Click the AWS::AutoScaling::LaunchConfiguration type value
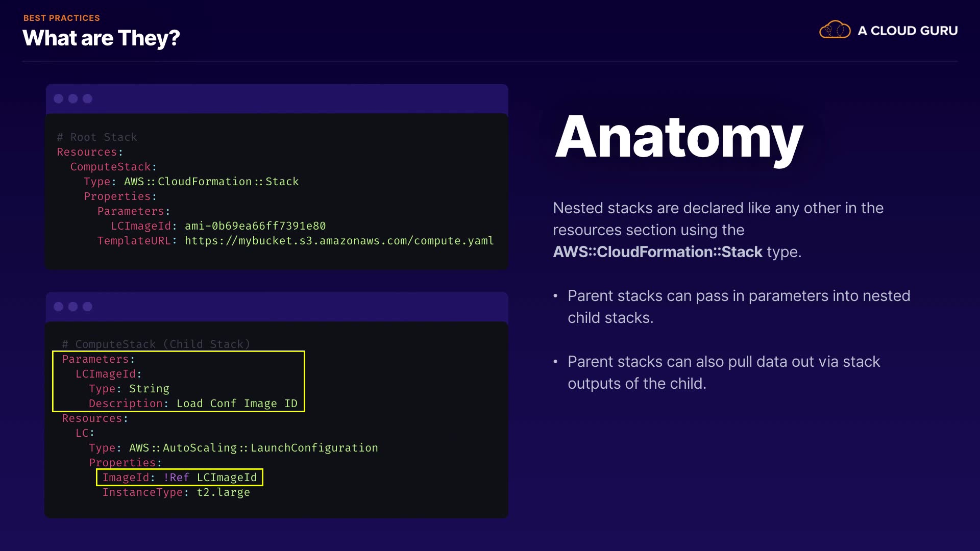 254,448
